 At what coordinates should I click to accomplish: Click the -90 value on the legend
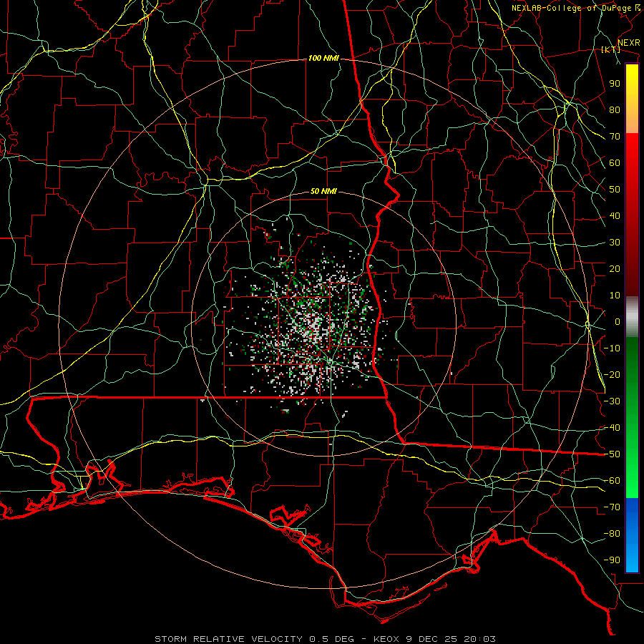(612, 560)
